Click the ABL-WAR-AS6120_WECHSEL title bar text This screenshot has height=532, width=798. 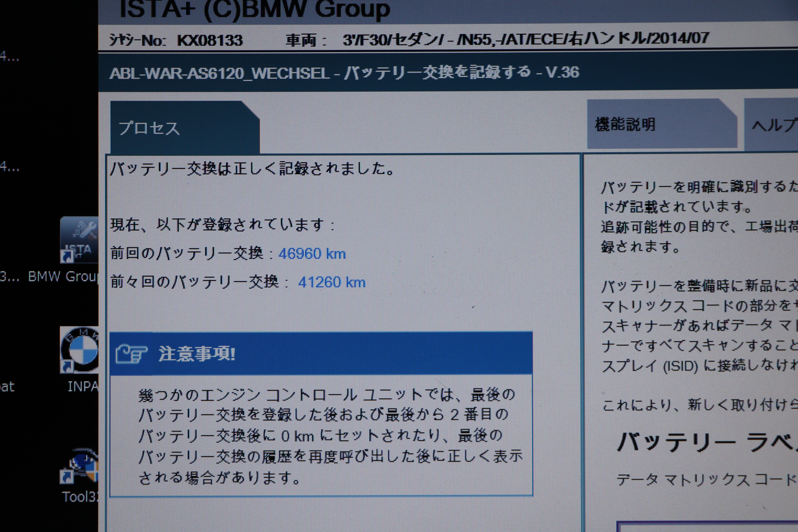point(344,73)
